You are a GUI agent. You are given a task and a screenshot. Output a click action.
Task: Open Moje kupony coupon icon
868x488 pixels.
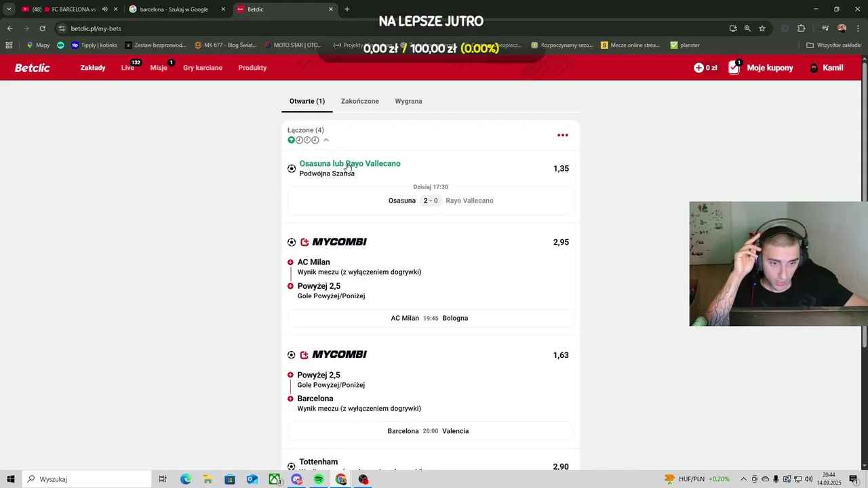tap(734, 68)
